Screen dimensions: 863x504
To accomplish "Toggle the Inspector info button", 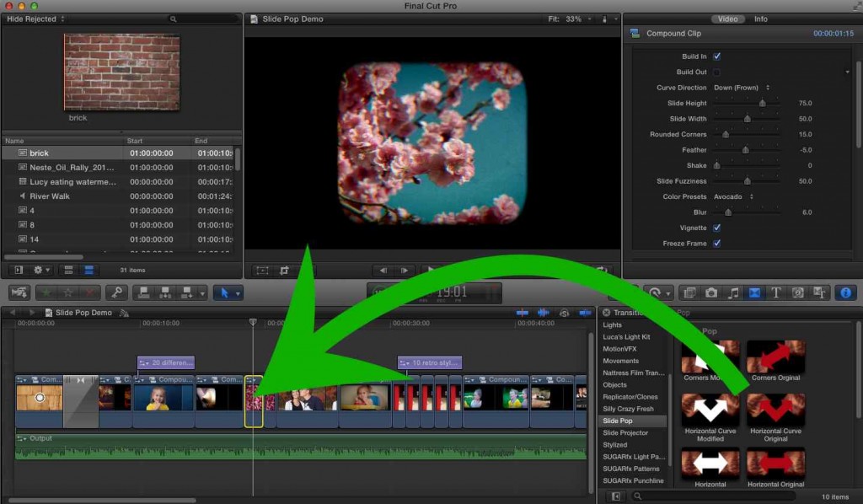I will click(846, 292).
